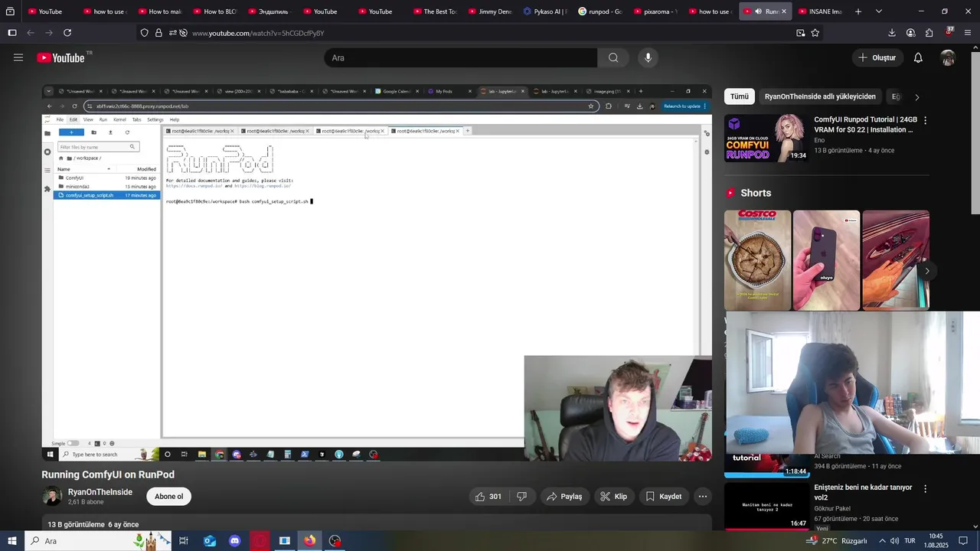980x551 pixels.
Task: Open ComfyUI Runpod Tutorial thumbnail
Action: 766,139
